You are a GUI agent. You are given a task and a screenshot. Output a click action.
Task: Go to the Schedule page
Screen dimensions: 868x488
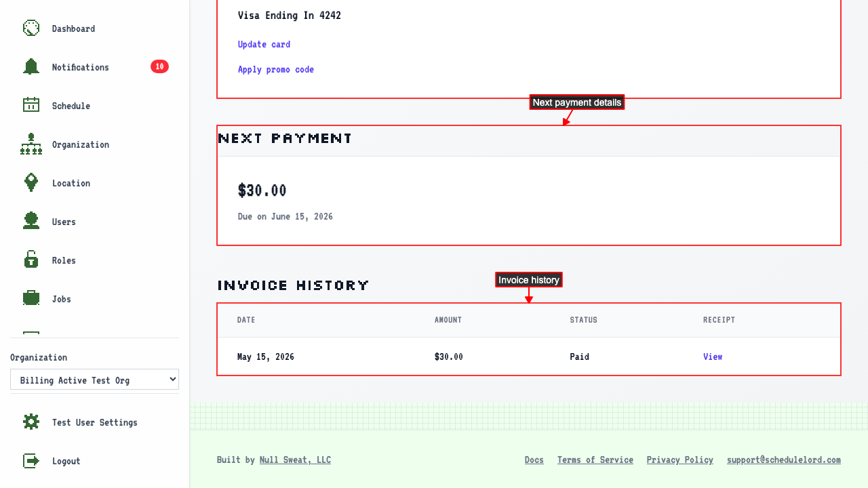coord(71,106)
